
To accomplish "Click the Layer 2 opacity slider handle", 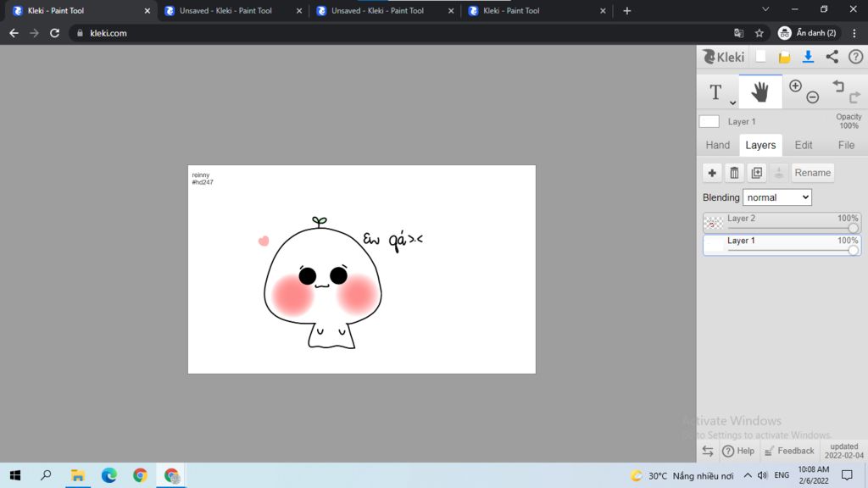I will pos(853,228).
